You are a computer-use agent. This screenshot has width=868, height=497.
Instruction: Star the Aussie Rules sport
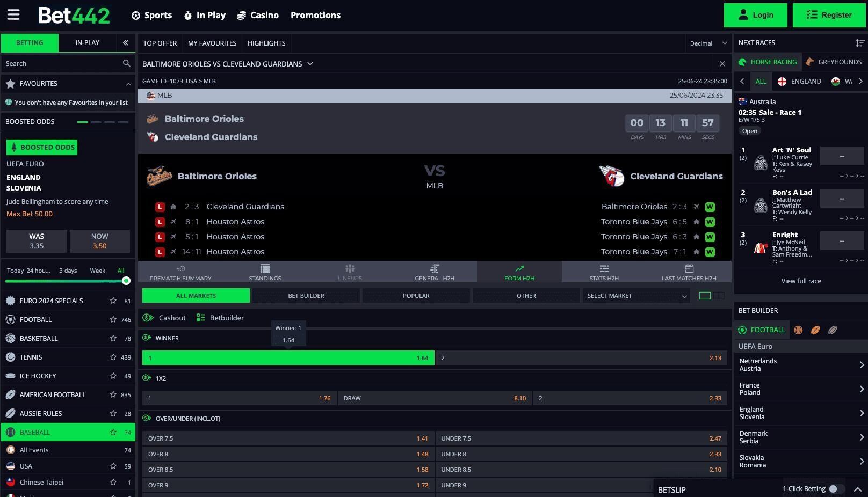[x=113, y=413]
